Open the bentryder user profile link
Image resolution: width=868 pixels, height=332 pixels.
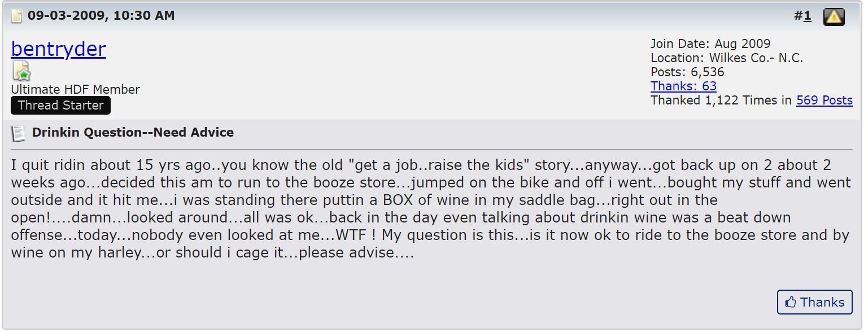(x=58, y=49)
